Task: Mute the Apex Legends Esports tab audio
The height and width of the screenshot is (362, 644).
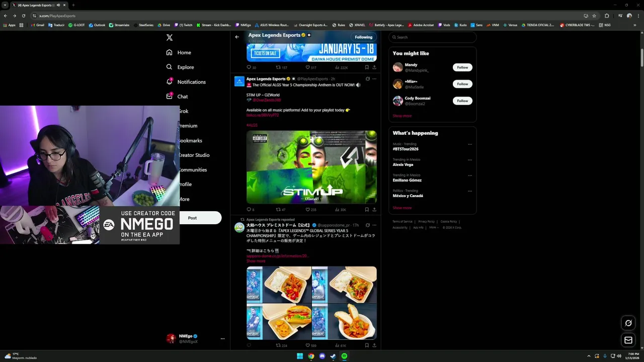Action: tap(58, 5)
